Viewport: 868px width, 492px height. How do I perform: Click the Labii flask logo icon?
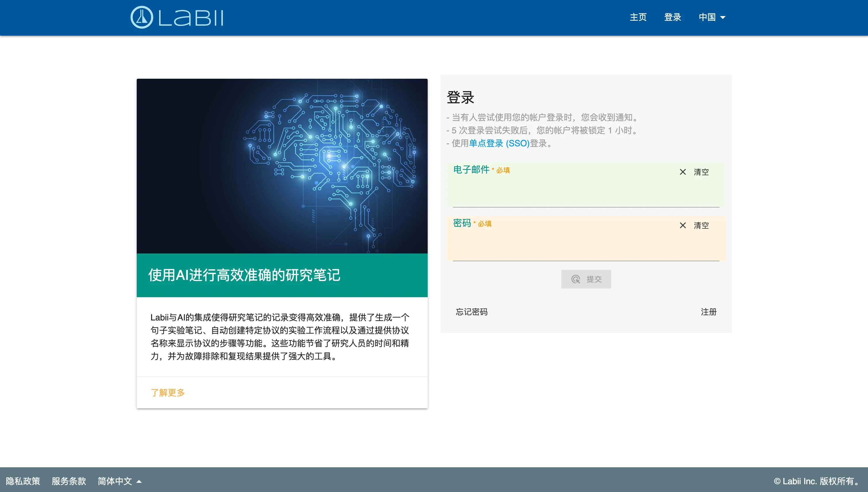[142, 17]
